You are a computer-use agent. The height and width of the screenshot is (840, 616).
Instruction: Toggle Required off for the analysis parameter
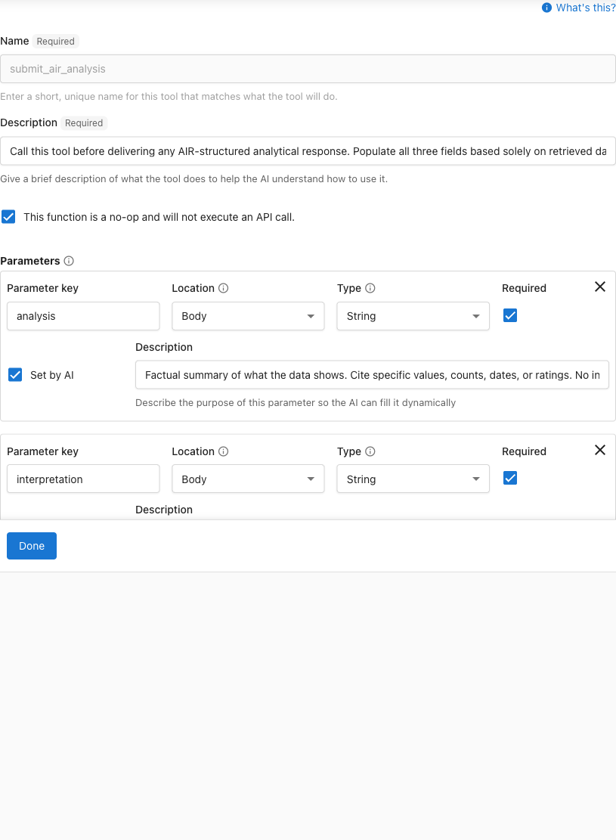pyautogui.click(x=510, y=315)
